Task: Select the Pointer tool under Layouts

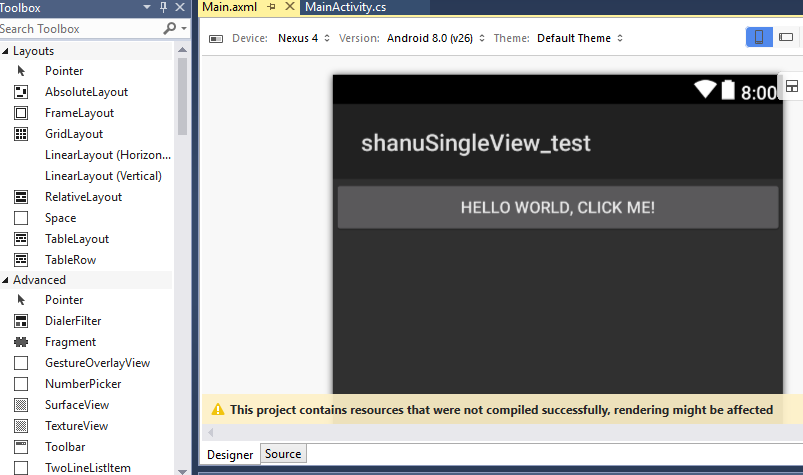Action: pyautogui.click(x=21, y=71)
